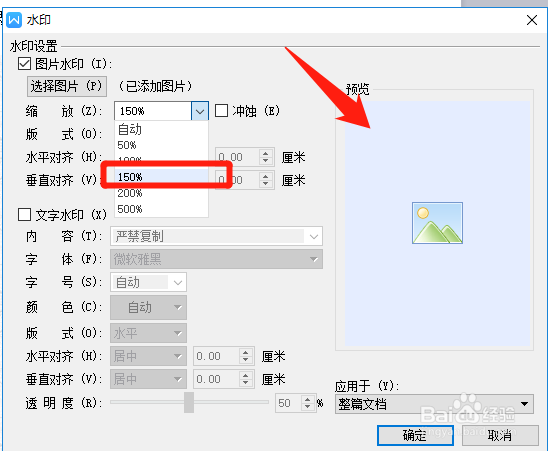This screenshot has width=548, height=451.
Task: Open text 水平对齐 dropdown showing 居中
Action: 149,356
